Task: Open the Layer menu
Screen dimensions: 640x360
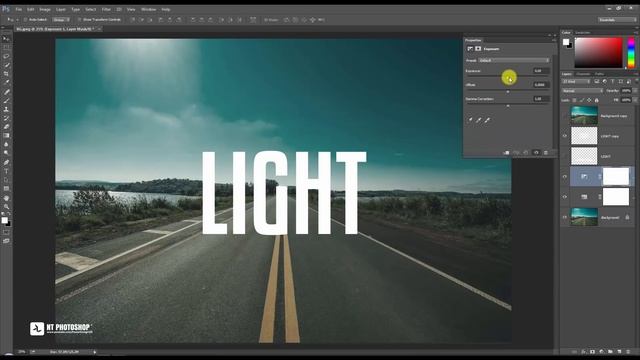Action: [x=61, y=9]
